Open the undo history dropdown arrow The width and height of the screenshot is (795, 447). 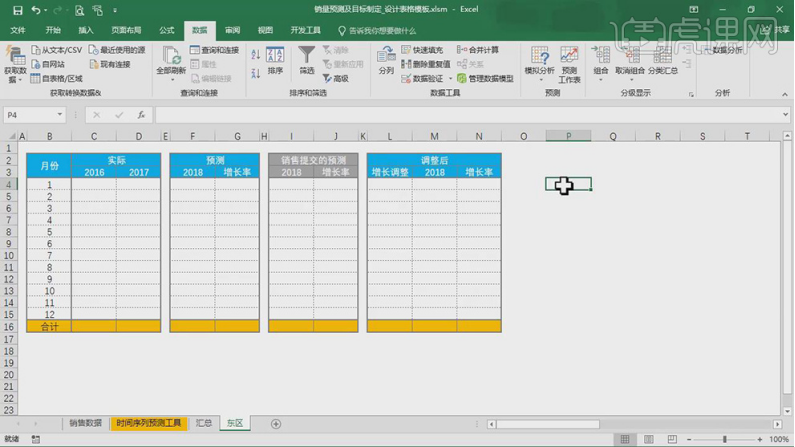pos(46,10)
